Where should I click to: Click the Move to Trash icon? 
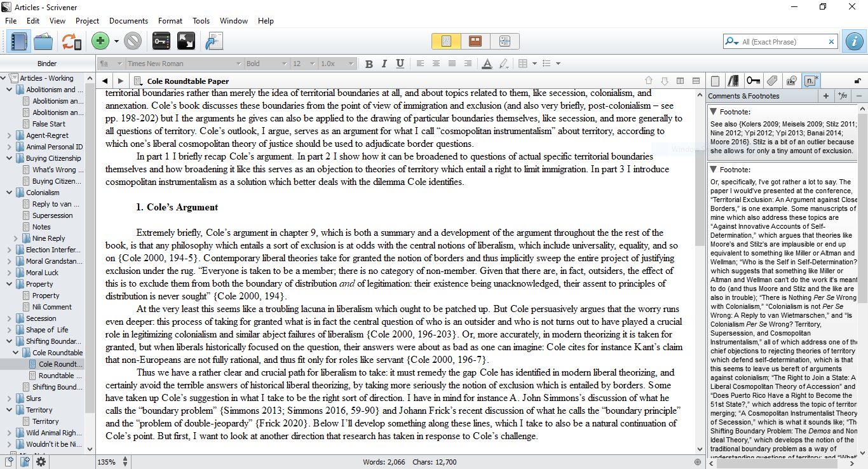[x=133, y=41]
